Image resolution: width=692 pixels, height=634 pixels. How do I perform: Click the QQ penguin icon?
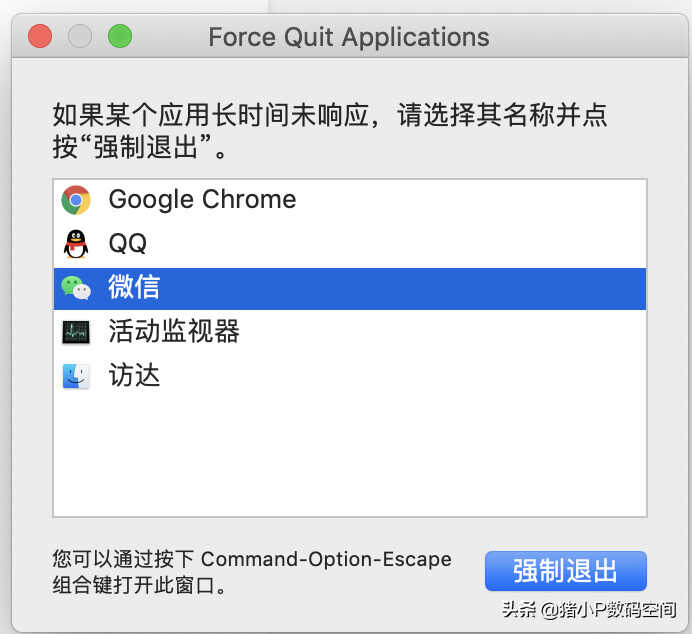(x=76, y=244)
